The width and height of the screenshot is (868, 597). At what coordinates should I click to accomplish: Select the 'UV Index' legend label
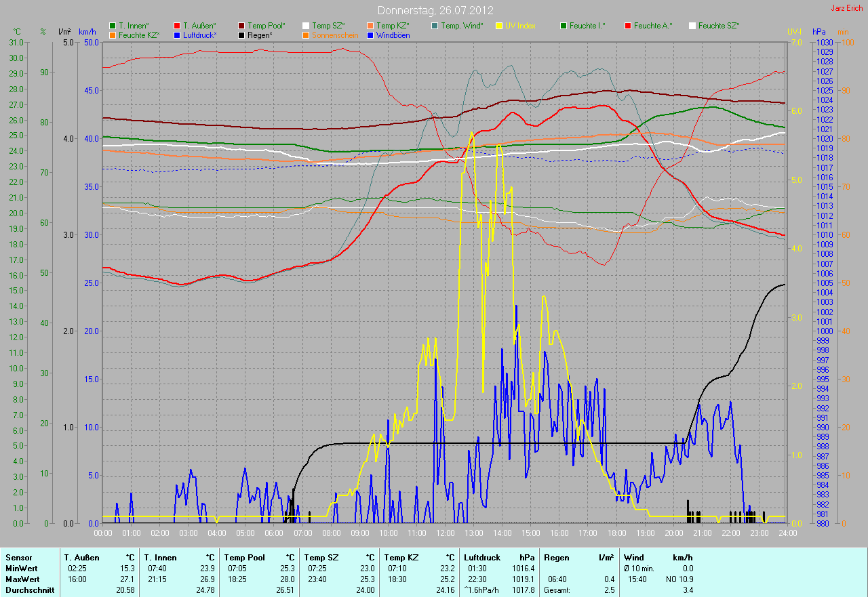(520, 26)
